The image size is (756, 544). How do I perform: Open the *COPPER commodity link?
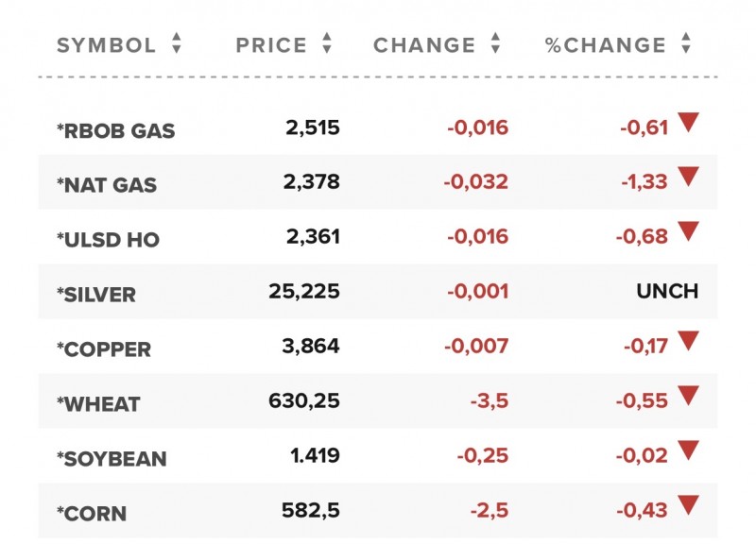pos(104,350)
